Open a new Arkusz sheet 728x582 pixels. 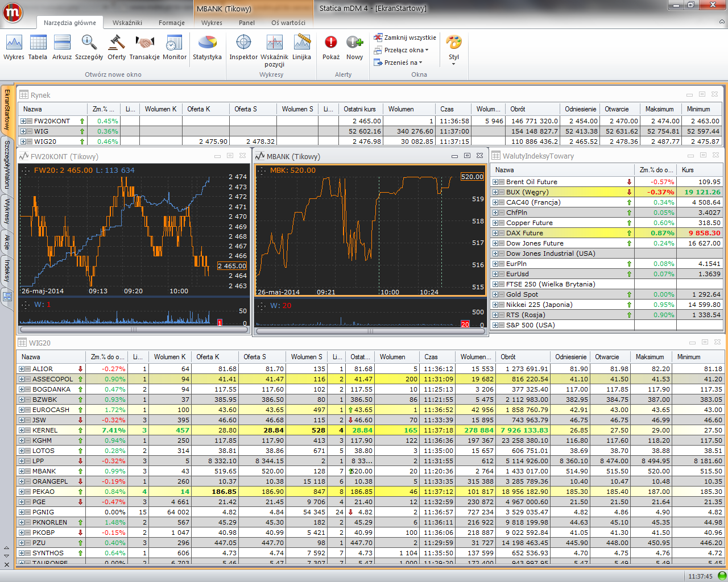pyautogui.click(x=62, y=47)
